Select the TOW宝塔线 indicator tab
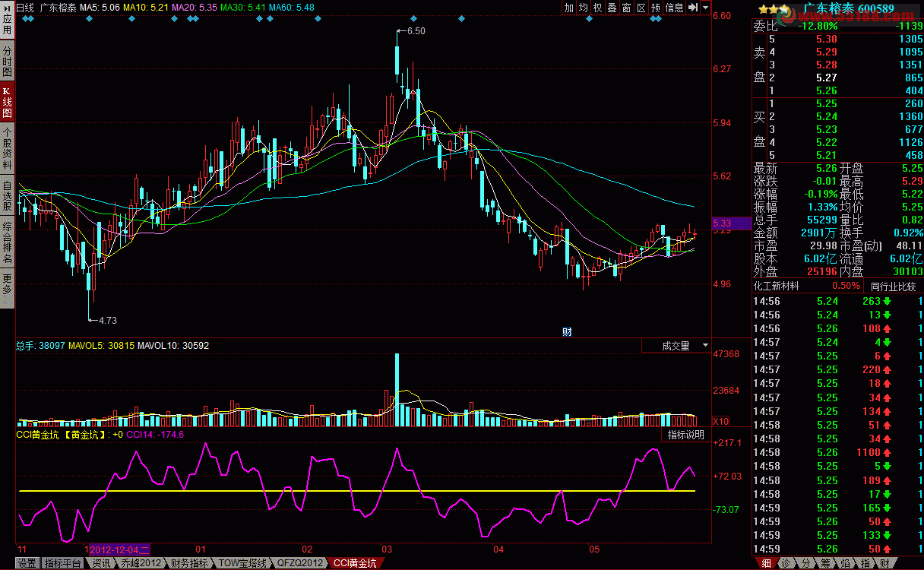Screen dimensions: 924x570 [x=242, y=563]
